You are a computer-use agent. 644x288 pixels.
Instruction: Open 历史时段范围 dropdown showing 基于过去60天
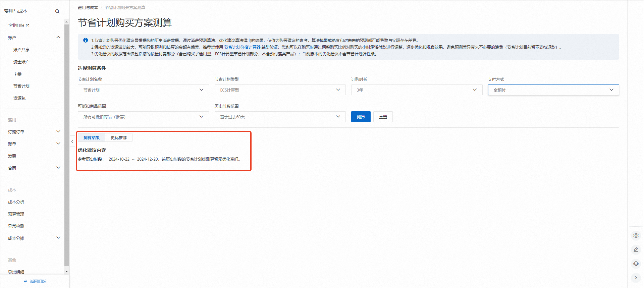click(280, 117)
